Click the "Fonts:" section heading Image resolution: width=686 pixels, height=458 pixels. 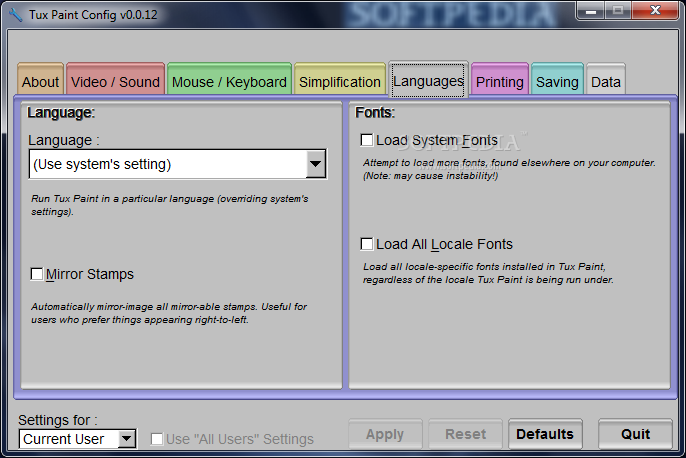click(375, 113)
